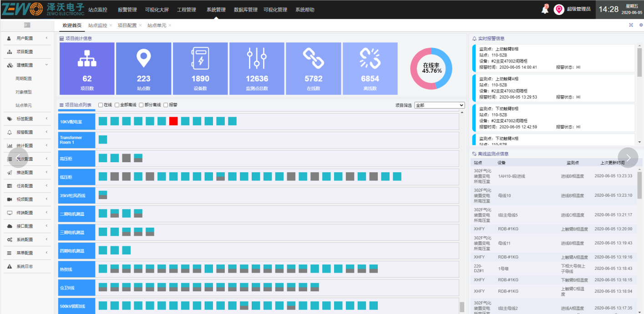Image resolution: width=644 pixels, height=314 pixels.
Task: Open 报警管理 in top menu
Action: (x=127, y=10)
